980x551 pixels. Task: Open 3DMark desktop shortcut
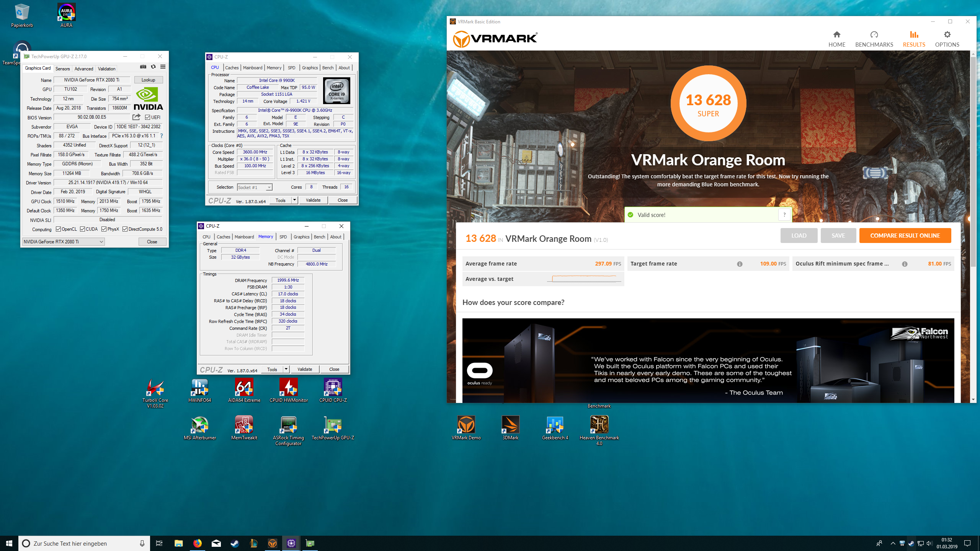coord(510,428)
